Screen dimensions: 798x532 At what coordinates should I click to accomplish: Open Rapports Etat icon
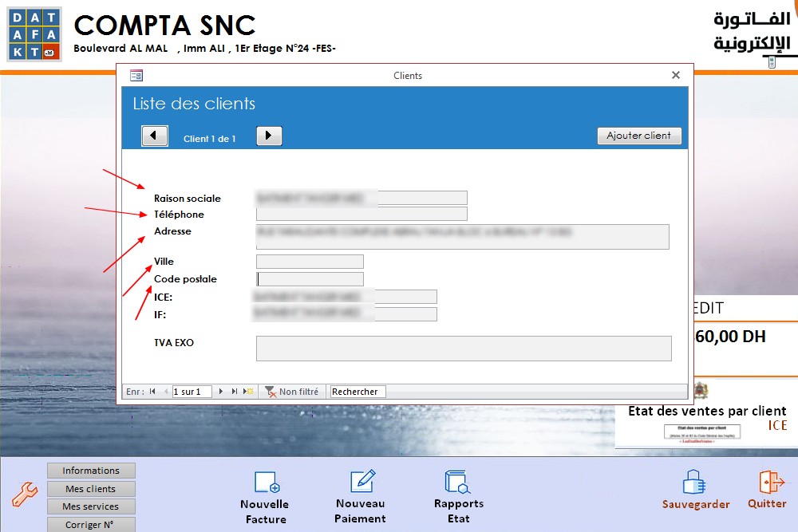[x=457, y=482]
